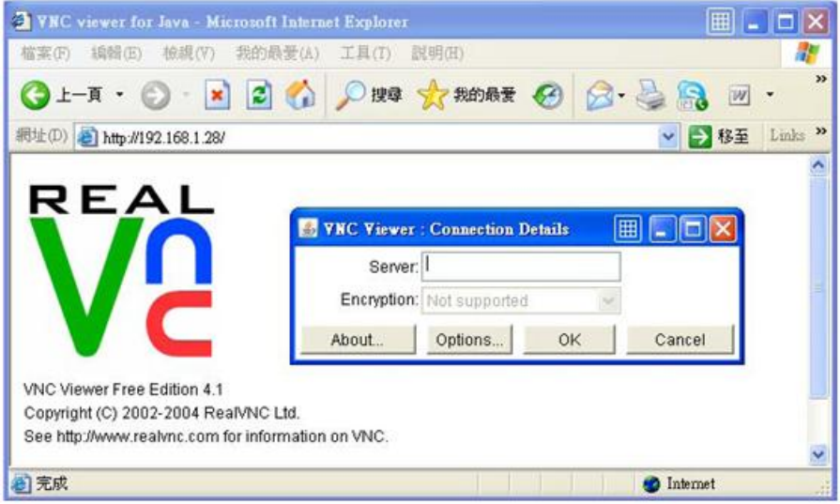The image size is (840, 504).
Task: Click the http://www.realvnc.com text
Action: click(x=138, y=436)
